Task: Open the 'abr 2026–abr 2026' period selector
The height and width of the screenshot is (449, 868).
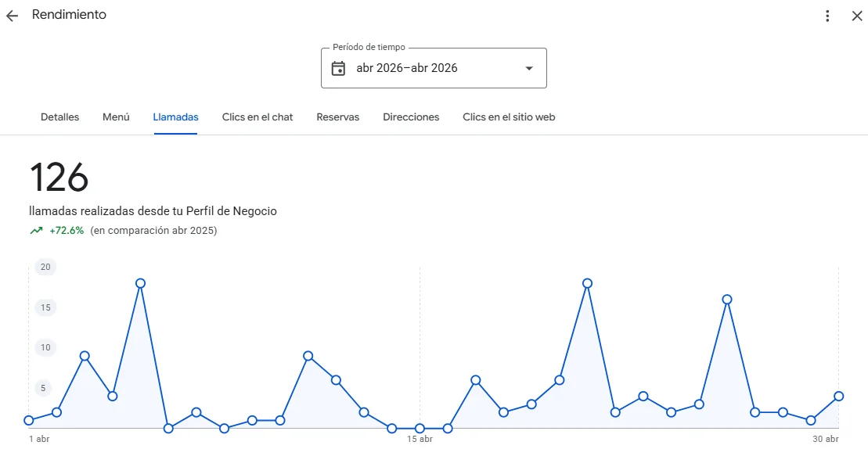Action: click(434, 68)
